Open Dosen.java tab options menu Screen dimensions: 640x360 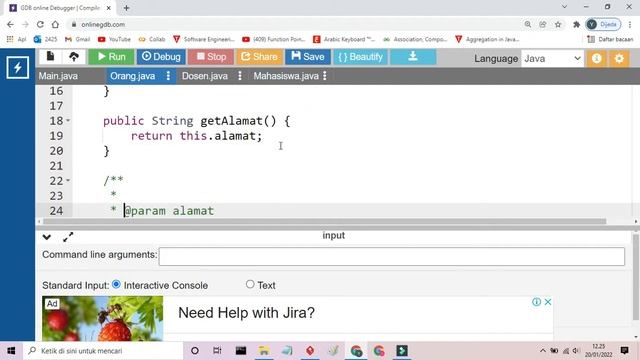point(240,76)
